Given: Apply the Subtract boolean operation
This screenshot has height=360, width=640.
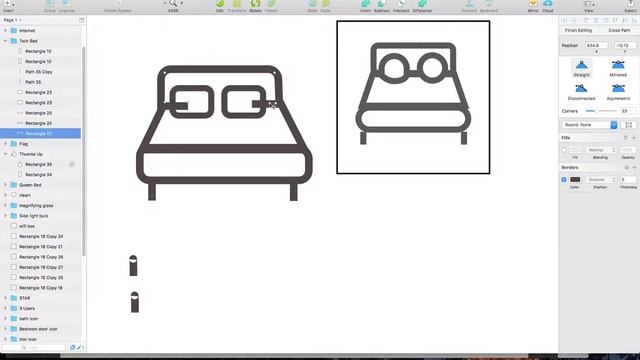Looking at the screenshot, I should tap(382, 5).
